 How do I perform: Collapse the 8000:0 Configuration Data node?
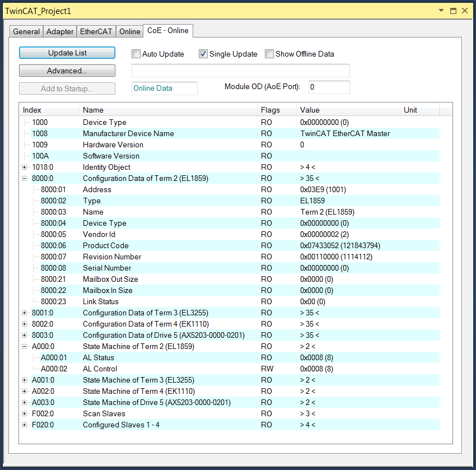(24, 179)
